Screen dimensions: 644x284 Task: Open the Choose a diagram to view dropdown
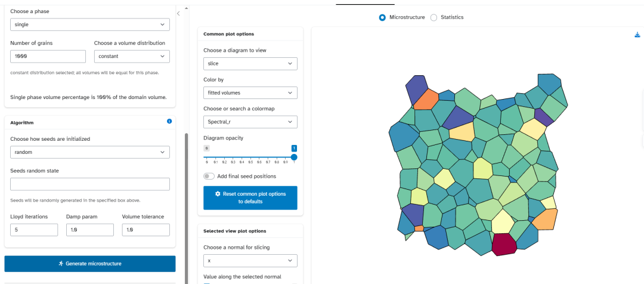coord(250,64)
